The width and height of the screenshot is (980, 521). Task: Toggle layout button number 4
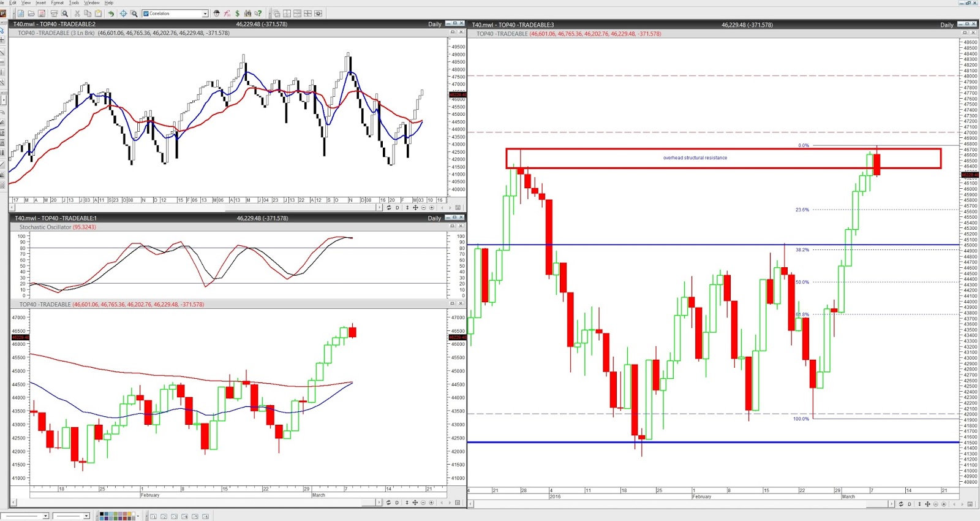185,517
